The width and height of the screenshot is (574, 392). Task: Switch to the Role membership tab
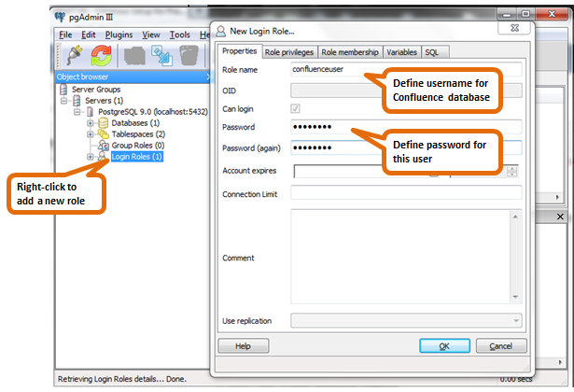[x=350, y=52]
